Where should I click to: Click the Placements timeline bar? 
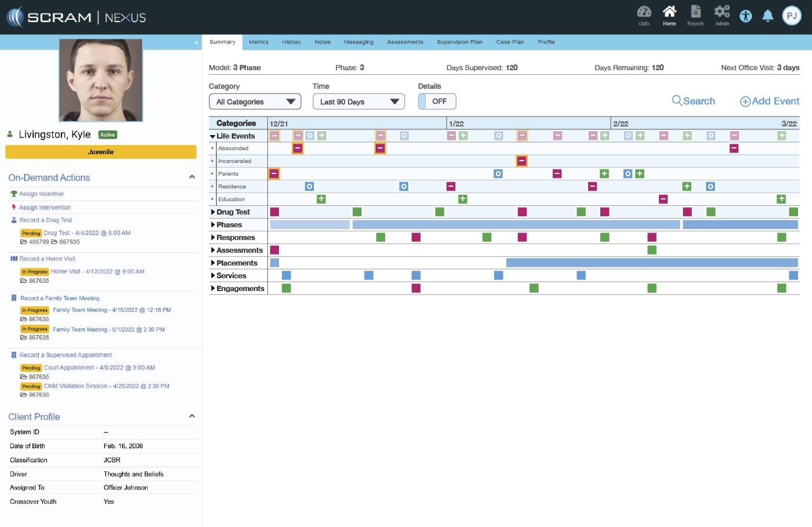click(x=651, y=263)
